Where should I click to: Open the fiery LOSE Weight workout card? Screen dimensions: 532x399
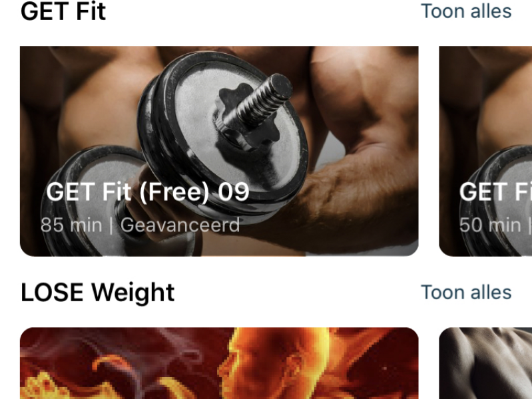[x=219, y=363]
